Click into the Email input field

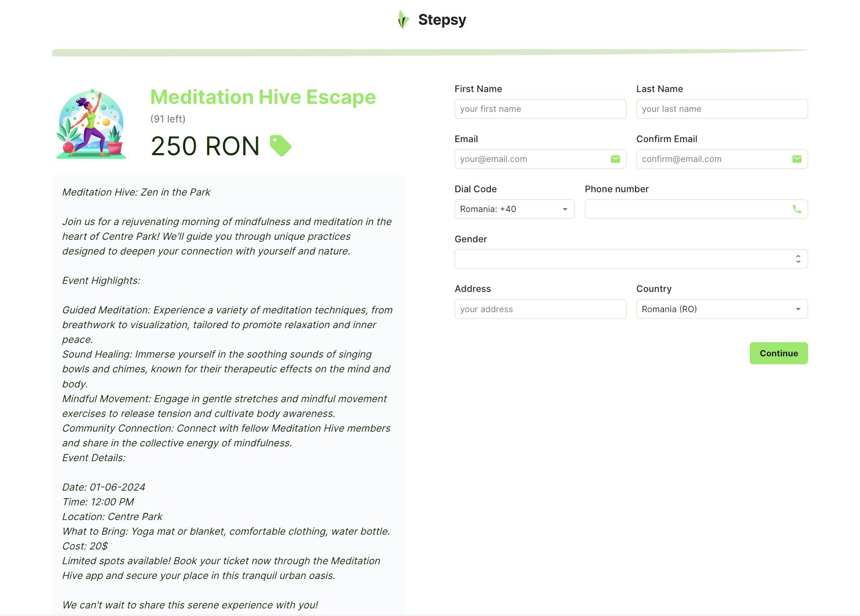(531, 159)
